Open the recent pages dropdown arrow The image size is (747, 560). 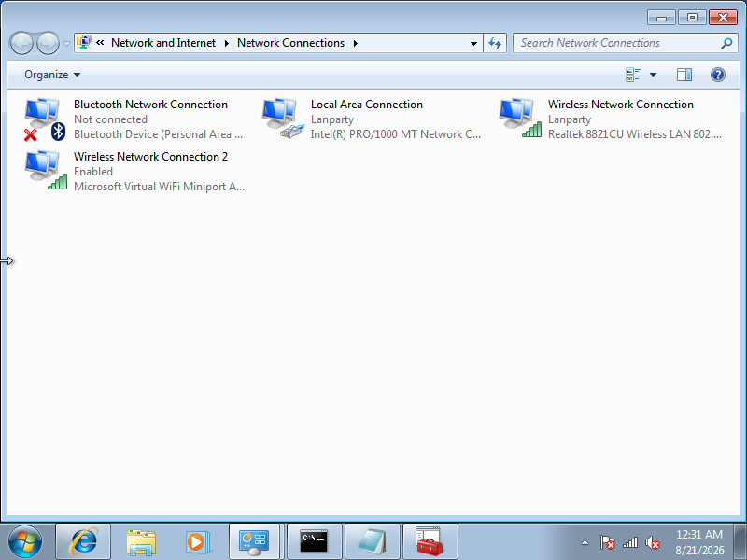(x=66, y=44)
